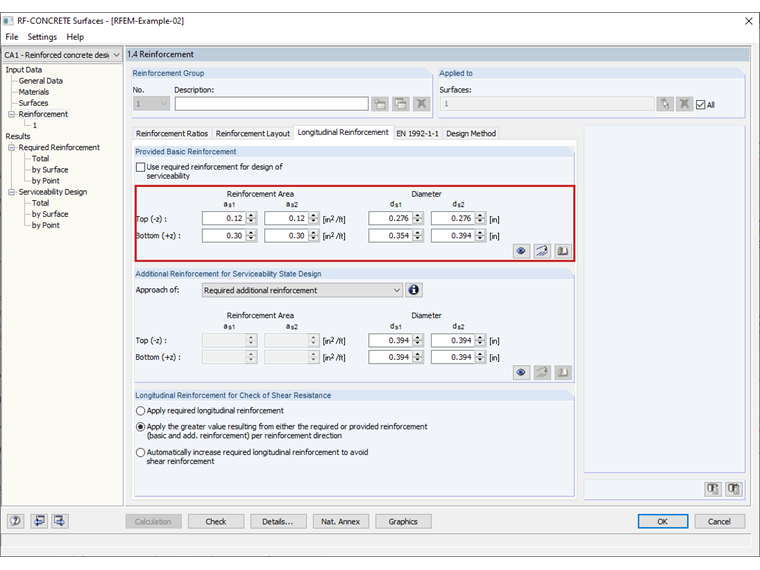Click the next table arrow icon

click(x=60, y=521)
